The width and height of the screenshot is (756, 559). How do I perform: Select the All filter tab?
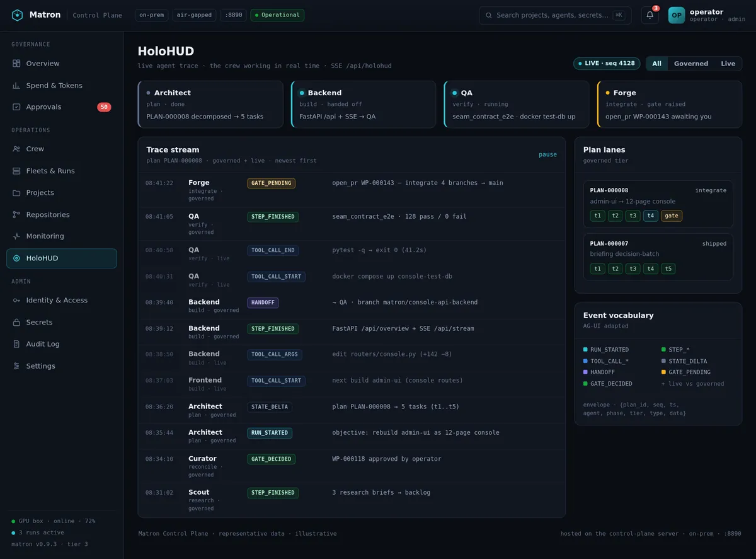pyautogui.click(x=656, y=64)
